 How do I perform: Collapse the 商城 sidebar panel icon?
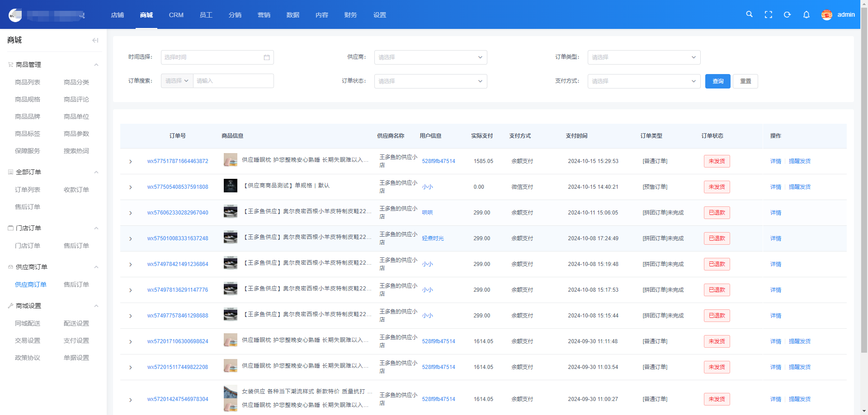click(95, 40)
